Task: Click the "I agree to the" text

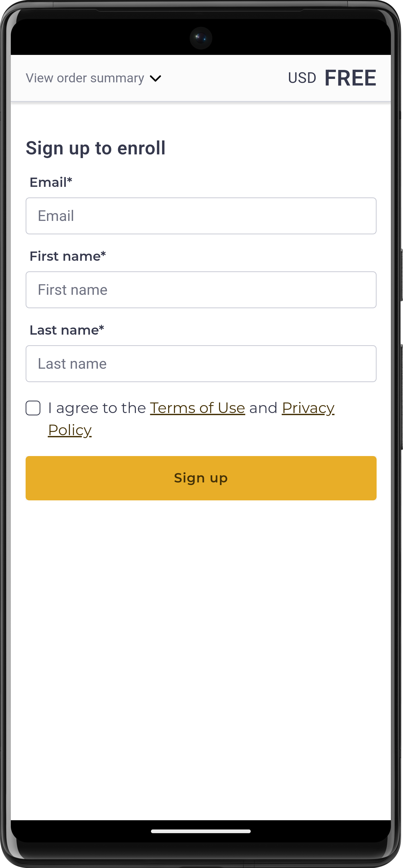Action: point(97,408)
